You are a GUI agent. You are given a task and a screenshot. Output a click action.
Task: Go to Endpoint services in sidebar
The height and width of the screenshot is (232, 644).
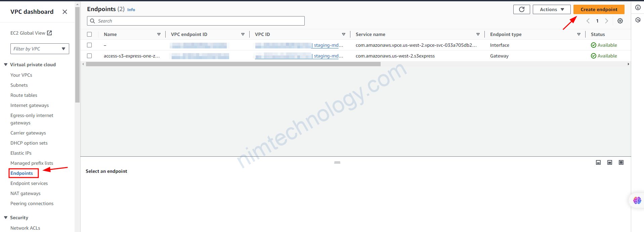coord(29,183)
